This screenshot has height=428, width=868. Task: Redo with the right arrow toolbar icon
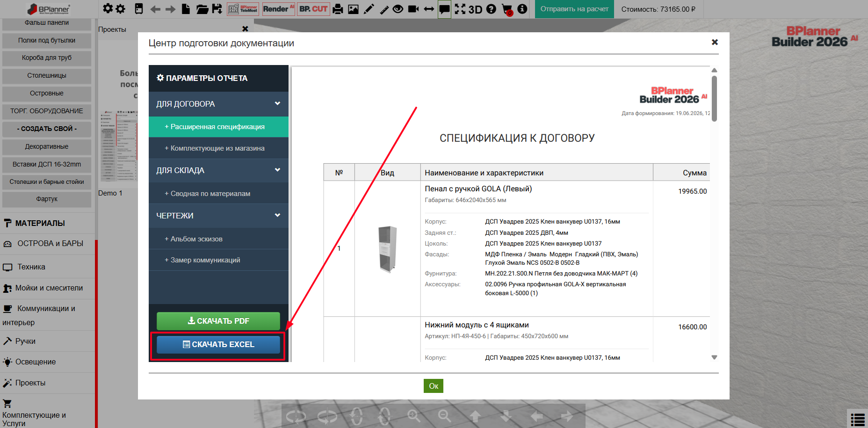point(170,9)
